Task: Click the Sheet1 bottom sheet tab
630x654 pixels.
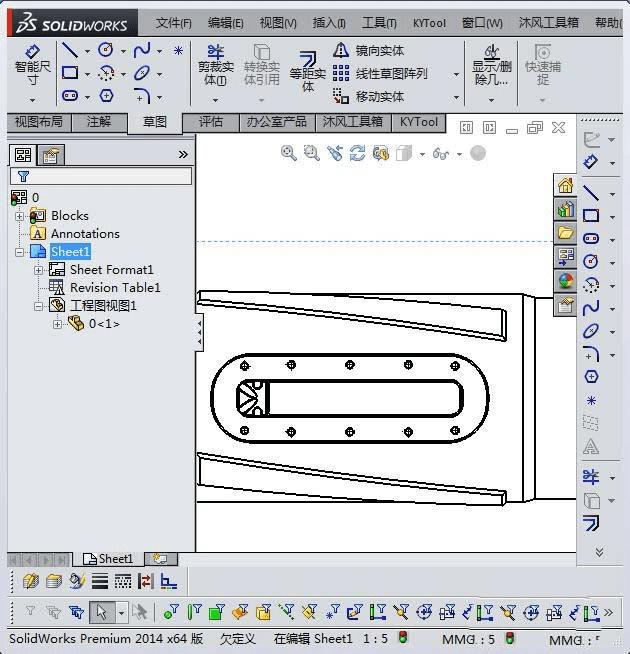Action: tap(108, 559)
